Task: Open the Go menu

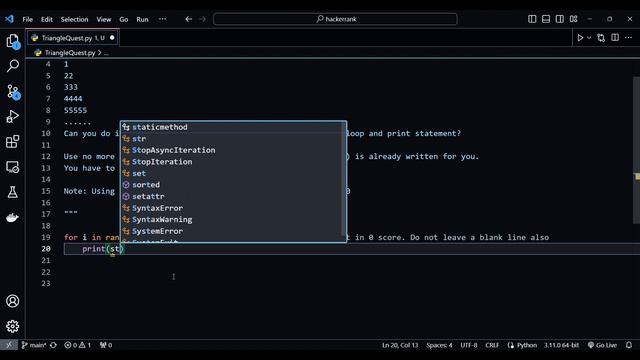Action: pos(124,19)
